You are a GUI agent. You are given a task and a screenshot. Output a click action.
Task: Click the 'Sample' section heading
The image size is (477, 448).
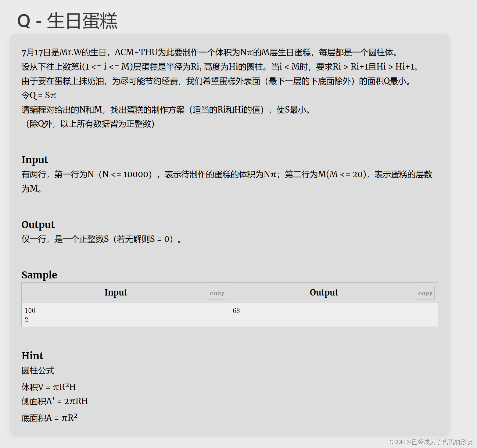[x=39, y=275]
